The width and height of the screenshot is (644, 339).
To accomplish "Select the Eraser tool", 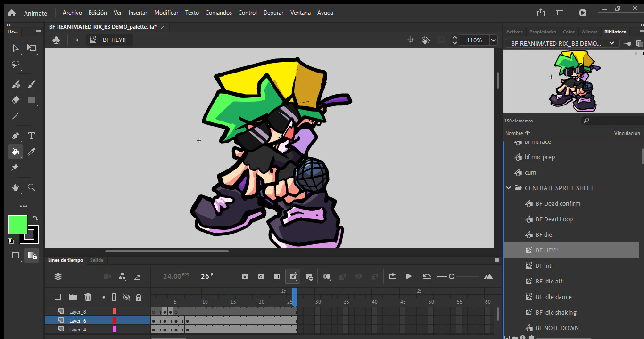I will tap(16, 100).
